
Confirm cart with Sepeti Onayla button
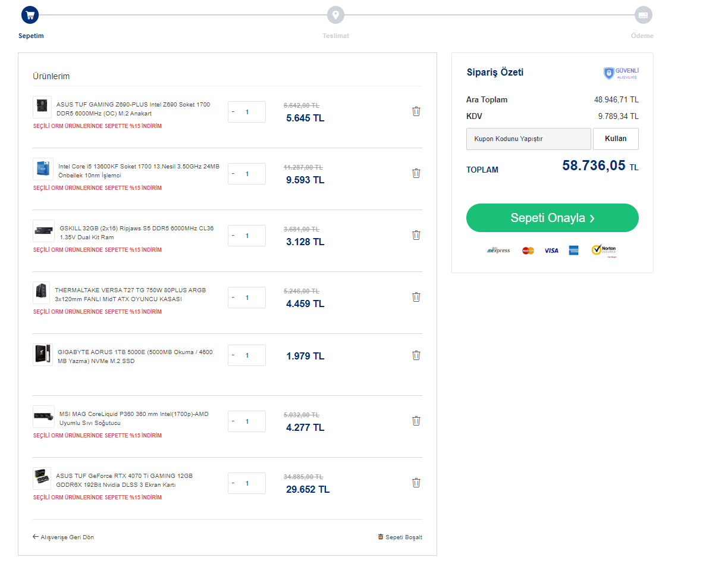(552, 218)
